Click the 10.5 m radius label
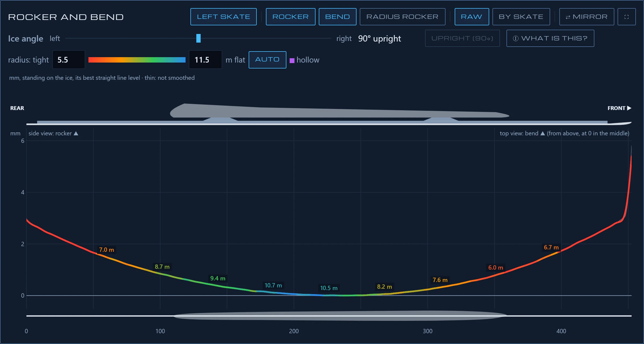Image resolution: width=644 pixels, height=344 pixels. (329, 288)
